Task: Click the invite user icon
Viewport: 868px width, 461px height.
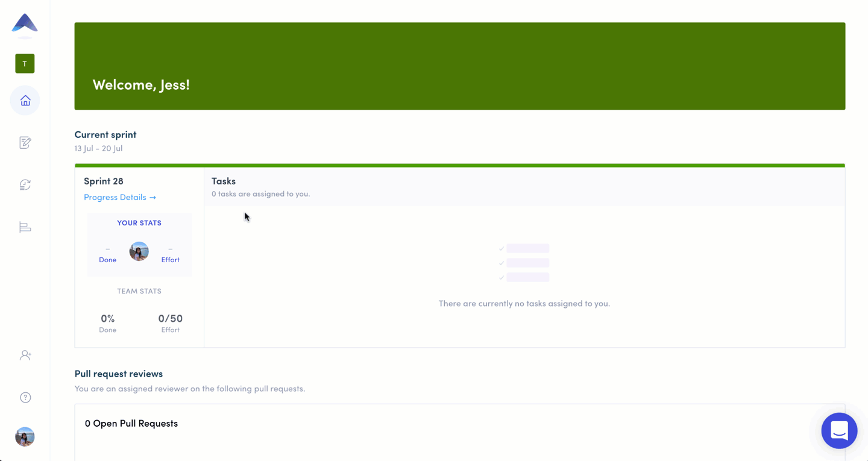Action: tap(25, 355)
